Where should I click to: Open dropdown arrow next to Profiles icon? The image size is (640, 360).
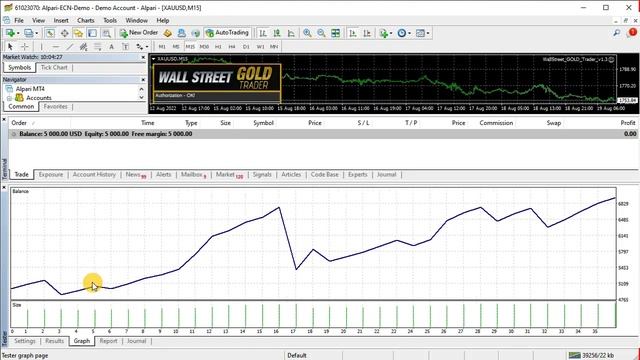click(x=36, y=33)
